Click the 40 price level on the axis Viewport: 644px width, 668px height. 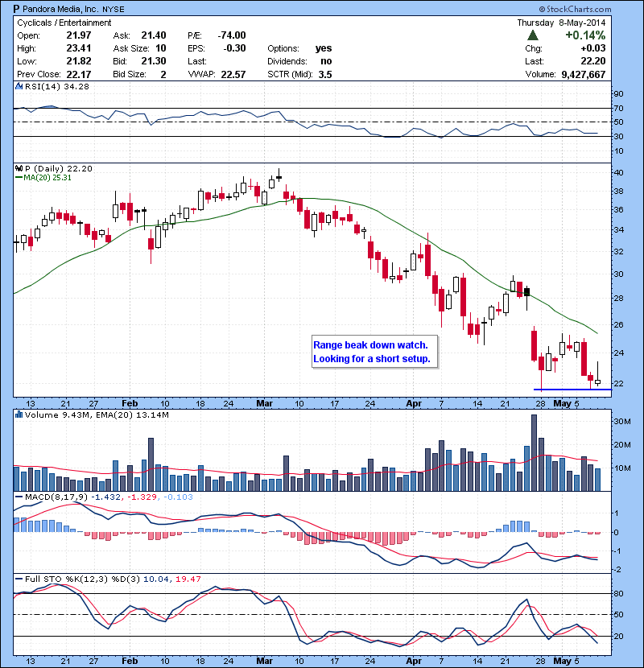click(618, 172)
